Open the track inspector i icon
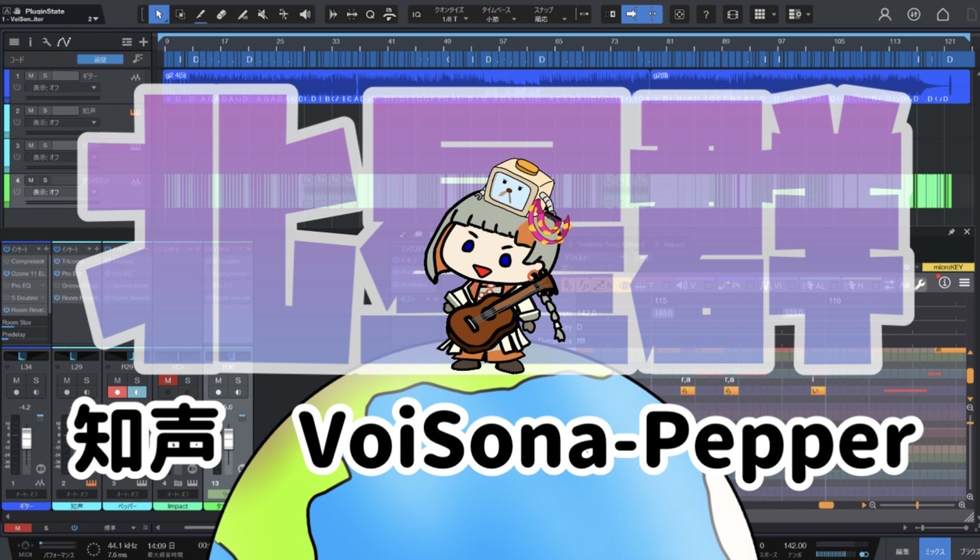This screenshot has height=560, width=980. 30,42
